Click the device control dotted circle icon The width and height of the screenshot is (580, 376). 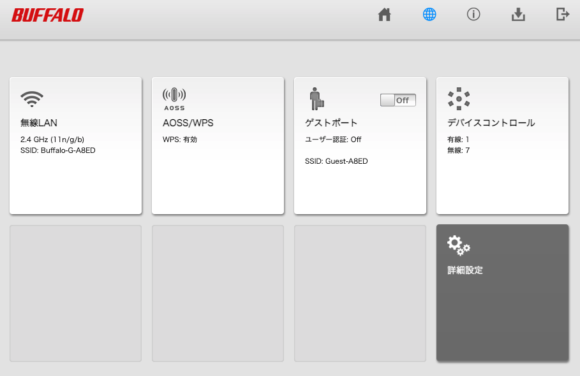point(459,99)
